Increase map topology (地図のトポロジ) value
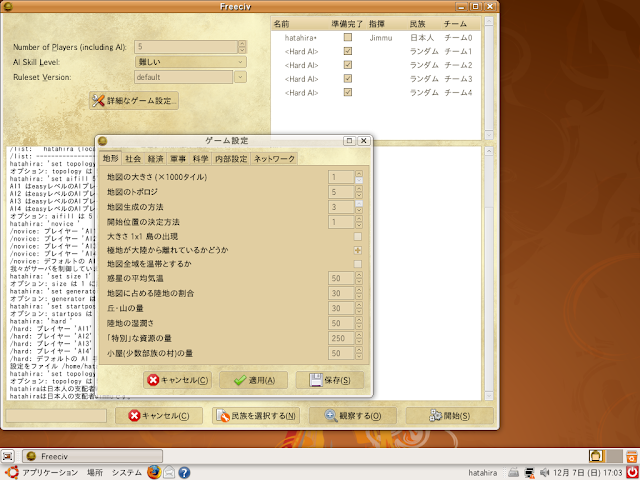Image resolution: width=640 pixels, height=480 pixels. (359, 189)
